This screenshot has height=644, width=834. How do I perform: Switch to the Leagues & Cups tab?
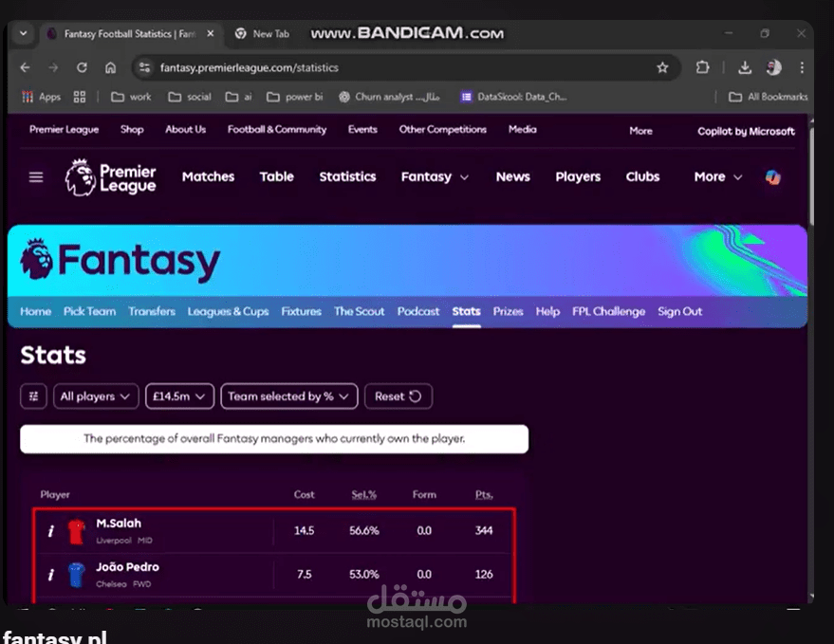[x=228, y=312]
